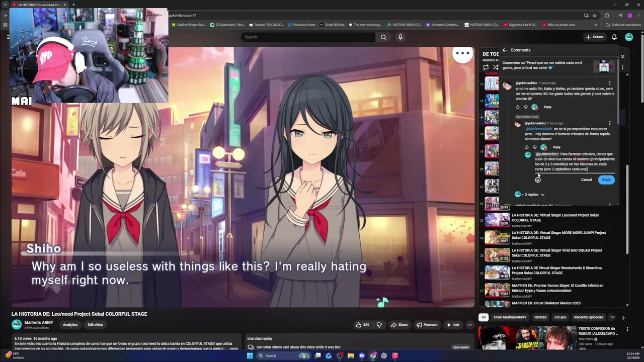Dislike the video
The width and height of the screenshot is (644, 362).
point(379,325)
